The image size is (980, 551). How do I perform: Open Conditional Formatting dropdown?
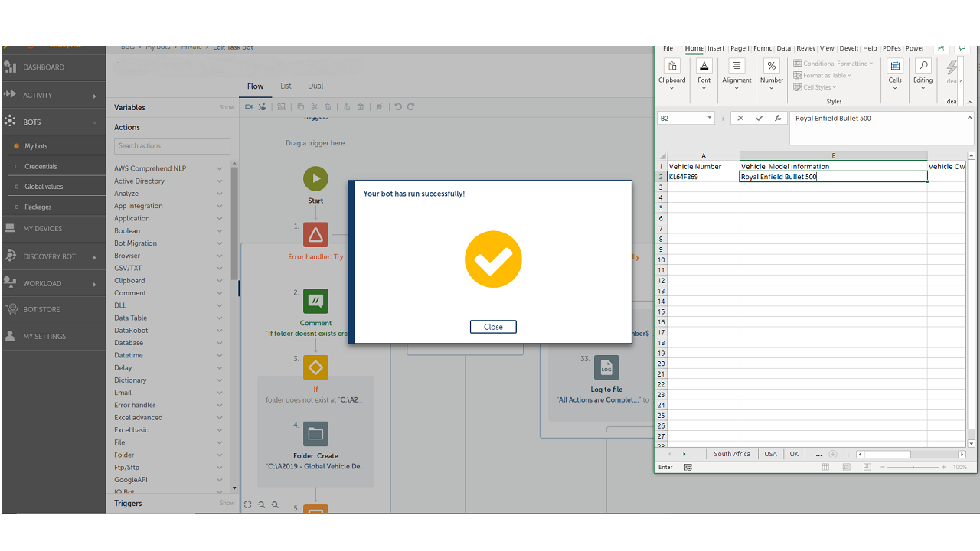click(x=833, y=64)
